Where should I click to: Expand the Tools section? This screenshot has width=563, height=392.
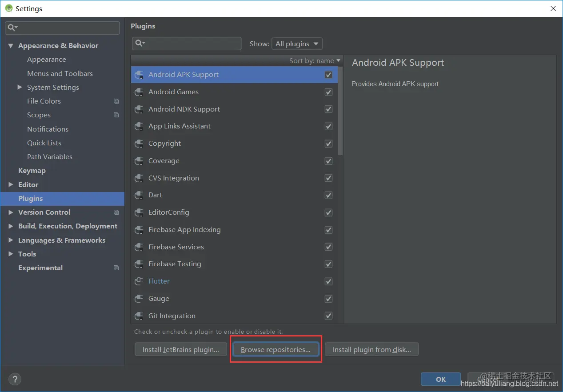coord(11,254)
